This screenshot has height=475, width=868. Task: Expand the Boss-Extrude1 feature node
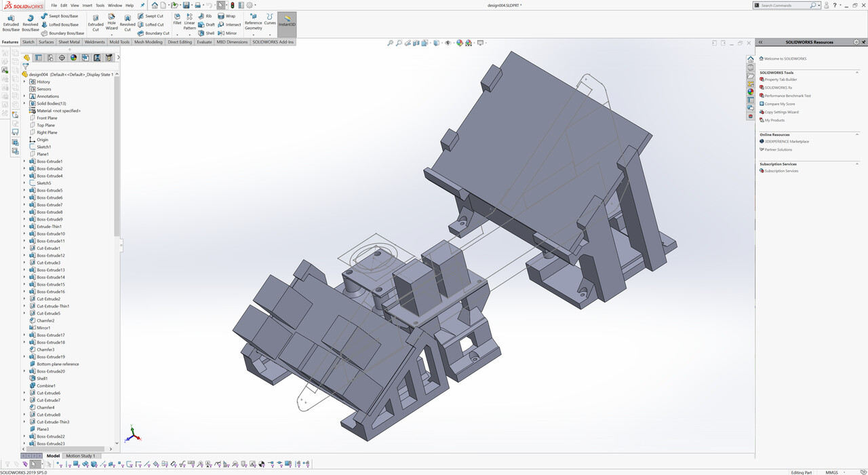point(24,161)
